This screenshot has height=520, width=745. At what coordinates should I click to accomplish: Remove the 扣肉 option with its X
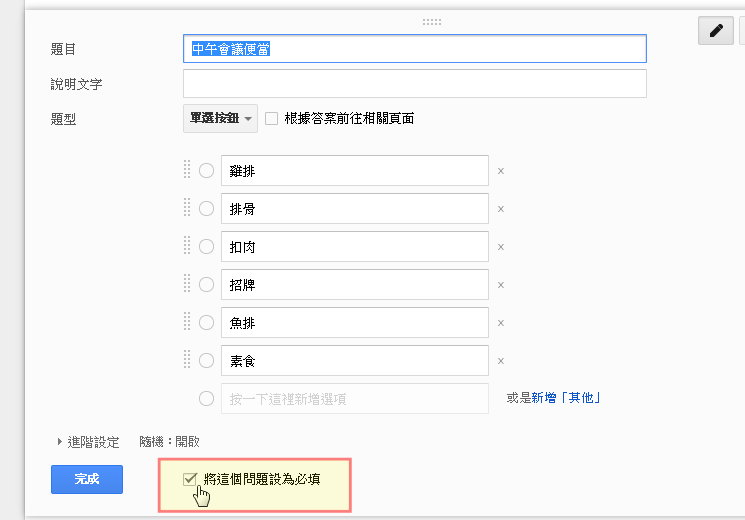(x=501, y=247)
